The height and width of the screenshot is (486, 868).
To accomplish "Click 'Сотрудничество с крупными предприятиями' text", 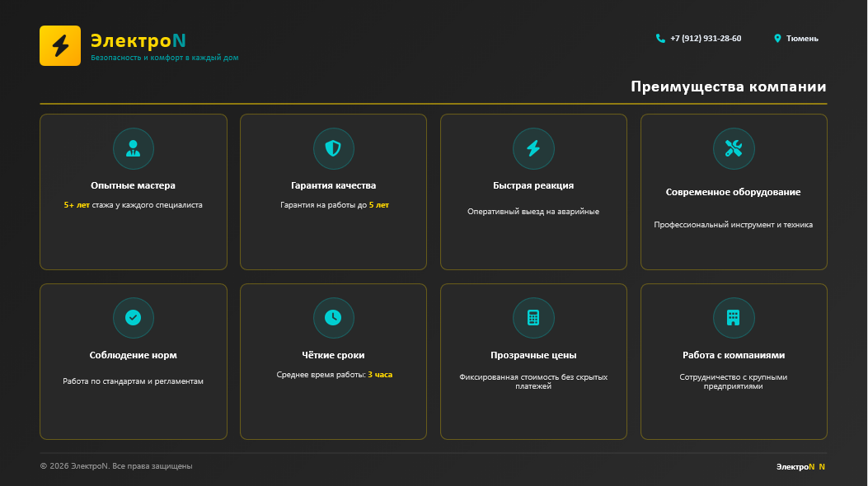I will (x=733, y=381).
